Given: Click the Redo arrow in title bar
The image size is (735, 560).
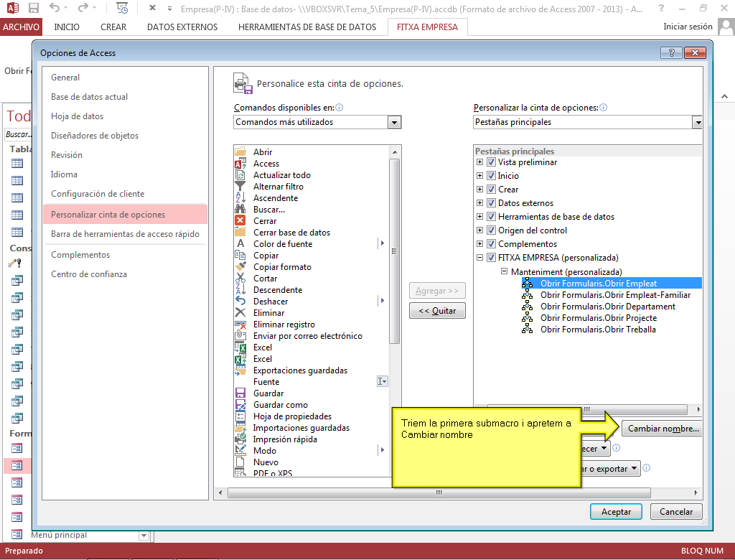Looking at the screenshot, I should (x=83, y=7).
